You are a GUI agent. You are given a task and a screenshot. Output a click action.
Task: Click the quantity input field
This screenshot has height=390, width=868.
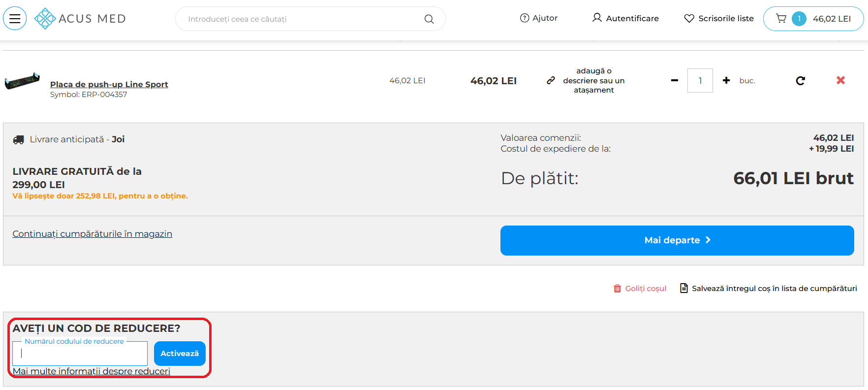tap(700, 80)
